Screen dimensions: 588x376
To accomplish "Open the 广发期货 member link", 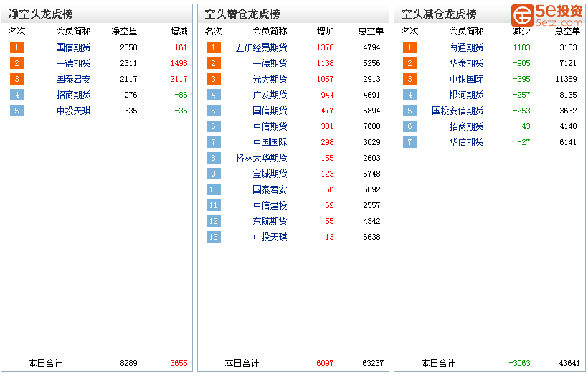I will (x=270, y=95).
